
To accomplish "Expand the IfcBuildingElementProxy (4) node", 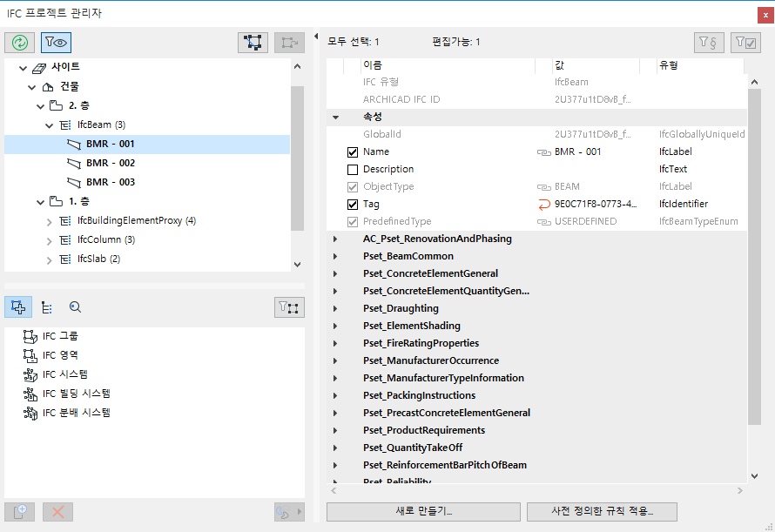I will [50, 222].
